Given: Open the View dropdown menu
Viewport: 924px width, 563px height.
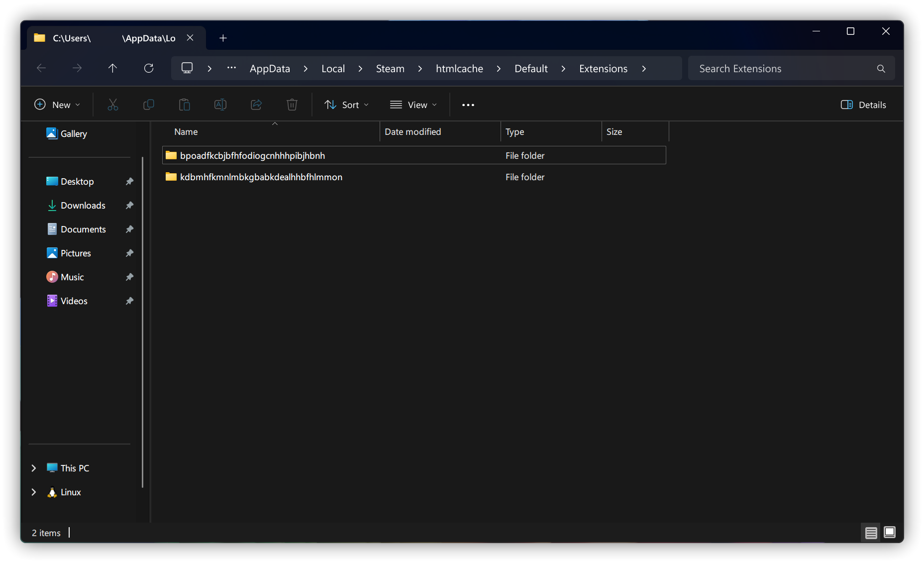Looking at the screenshot, I should point(413,105).
